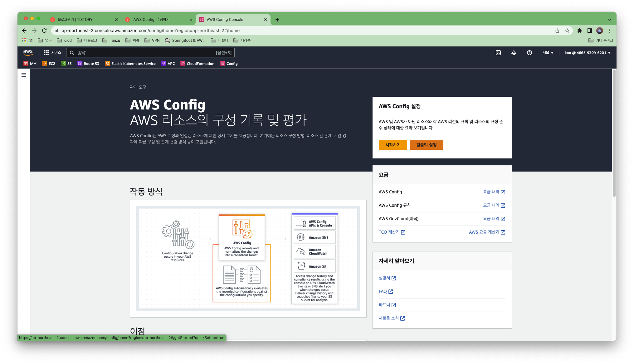
Task: Open the help question mark icon
Action: tap(529, 53)
